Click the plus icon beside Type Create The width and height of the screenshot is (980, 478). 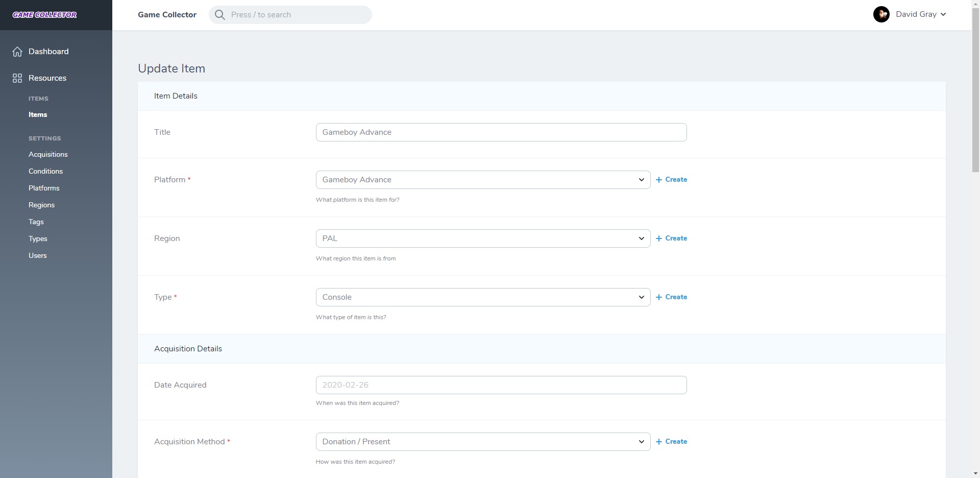click(x=659, y=297)
